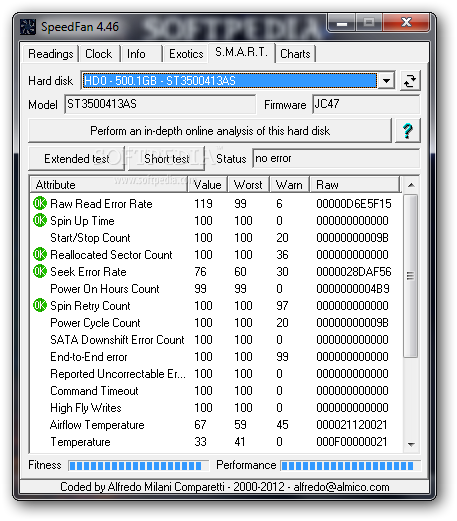
Task: Click raw value 0000000004B9
Action: click(x=353, y=289)
